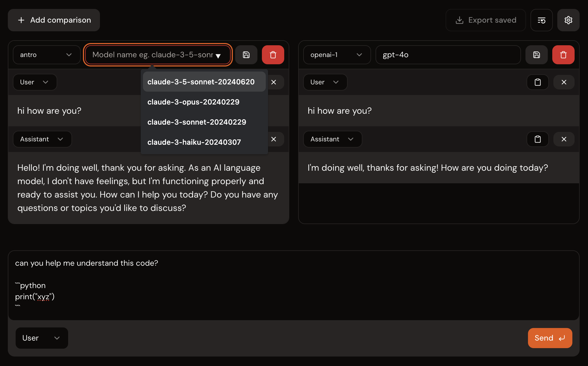Expand the User role selector beside Send
The width and height of the screenshot is (588, 366).
42,338
